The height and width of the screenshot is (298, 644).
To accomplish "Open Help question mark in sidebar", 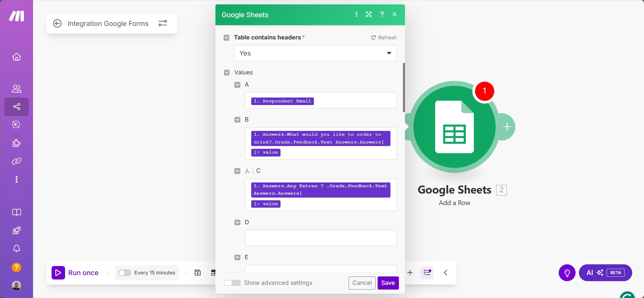I will tap(17, 267).
